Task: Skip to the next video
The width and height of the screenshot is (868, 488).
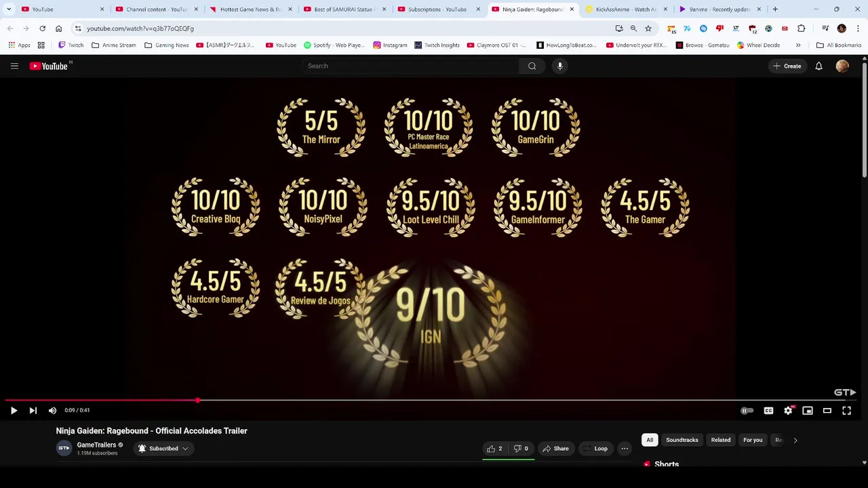Action: click(33, 410)
